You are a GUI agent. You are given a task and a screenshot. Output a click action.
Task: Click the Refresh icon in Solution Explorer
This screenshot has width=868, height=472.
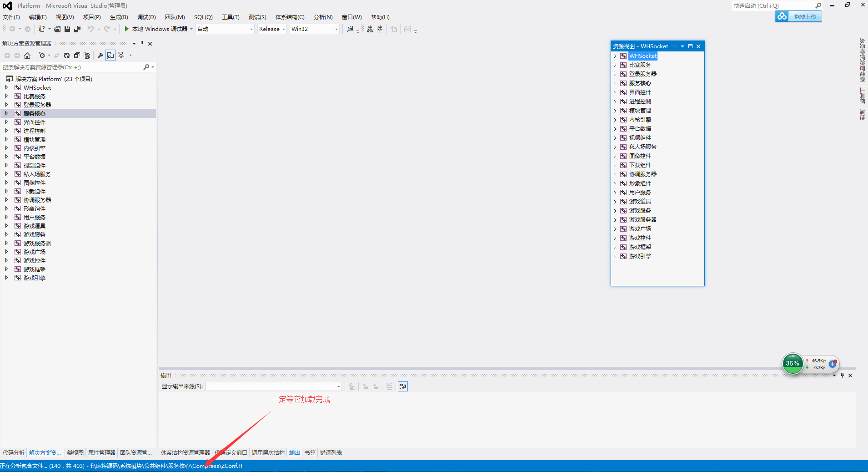click(x=66, y=56)
